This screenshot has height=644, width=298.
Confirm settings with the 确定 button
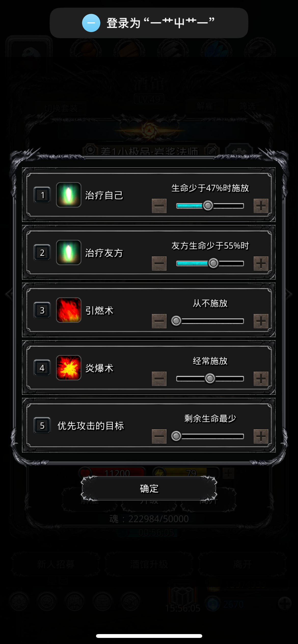149,489
